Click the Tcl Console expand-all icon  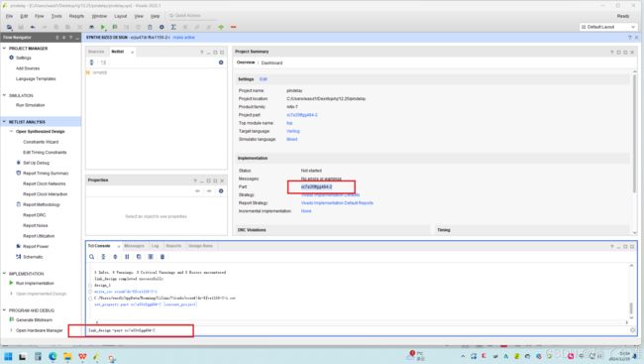[x=115, y=257]
